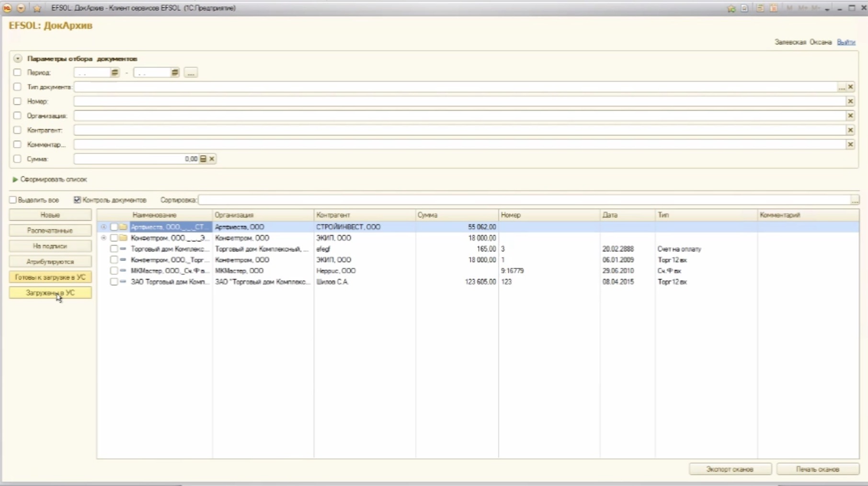Click the Выйти logout link

[x=846, y=42]
